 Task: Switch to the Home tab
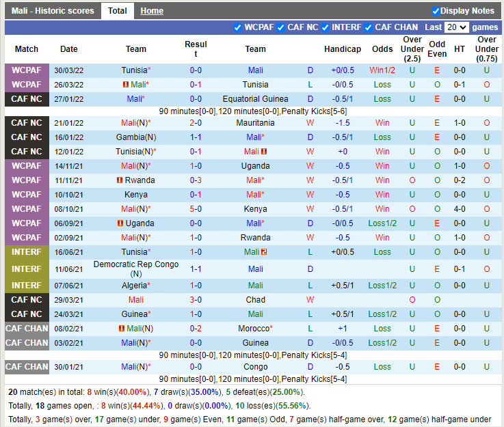pos(152,11)
